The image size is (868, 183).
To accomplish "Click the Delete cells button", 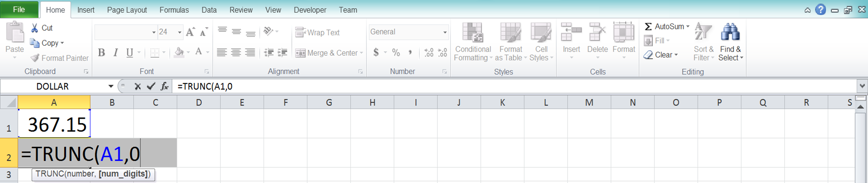I will [x=597, y=41].
